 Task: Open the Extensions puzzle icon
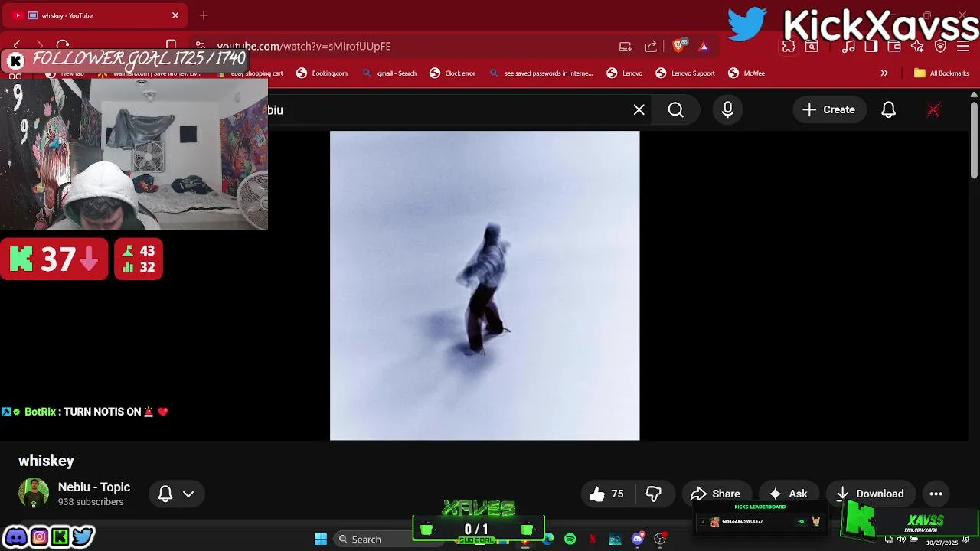point(789,46)
